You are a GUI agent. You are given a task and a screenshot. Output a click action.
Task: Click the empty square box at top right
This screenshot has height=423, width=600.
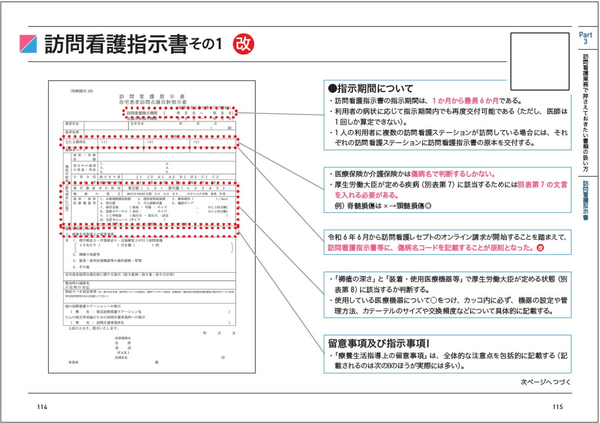540,61
